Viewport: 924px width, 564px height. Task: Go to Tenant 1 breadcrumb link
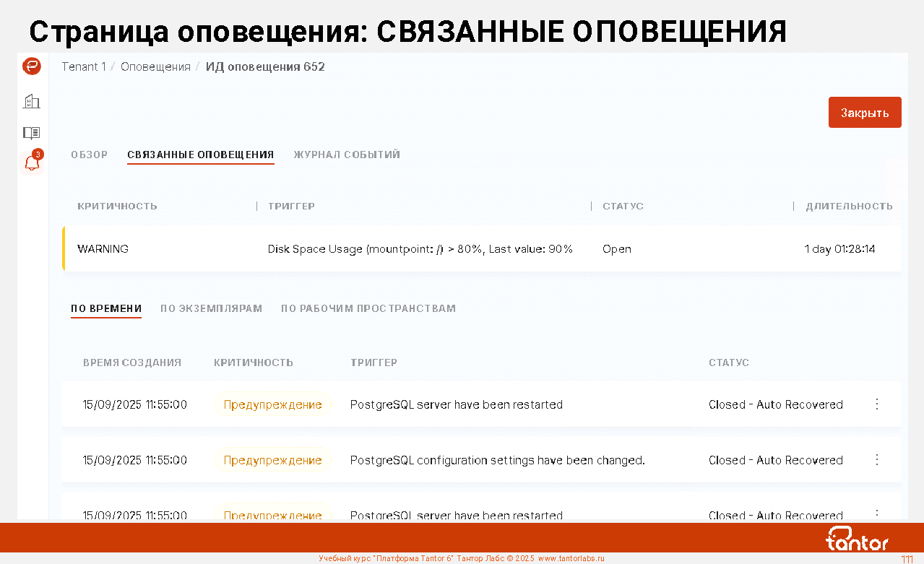[84, 67]
